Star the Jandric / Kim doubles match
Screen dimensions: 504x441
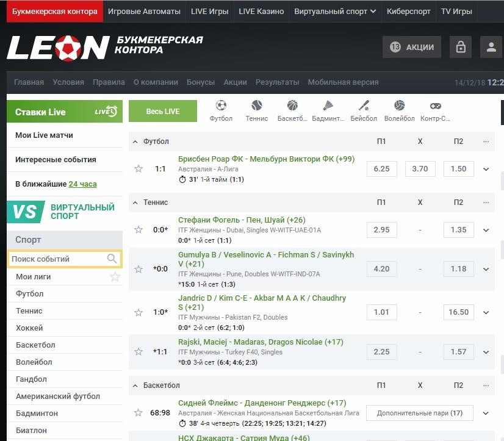point(139,312)
